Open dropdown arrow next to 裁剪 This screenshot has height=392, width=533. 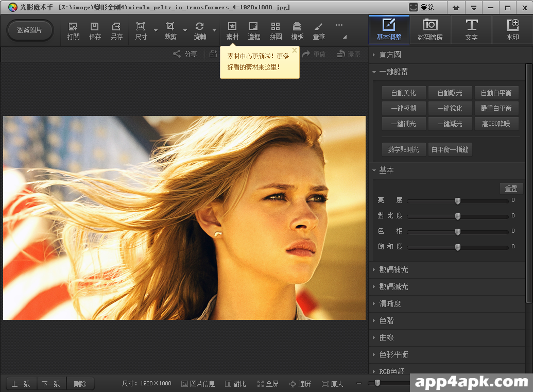tap(185, 30)
